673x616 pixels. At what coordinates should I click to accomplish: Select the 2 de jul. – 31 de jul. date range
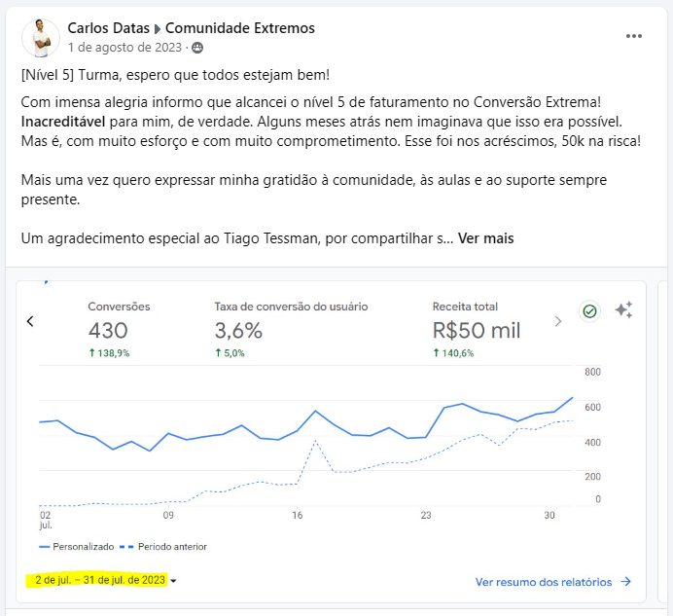[100, 580]
